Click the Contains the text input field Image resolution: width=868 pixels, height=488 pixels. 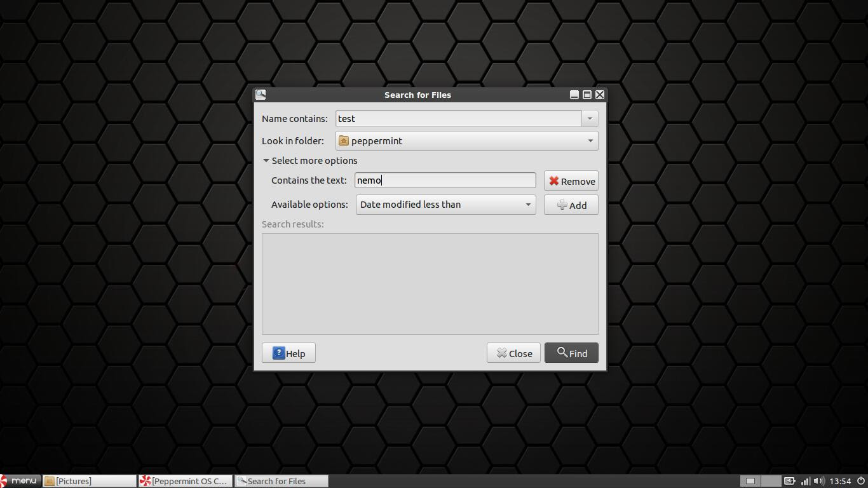[x=445, y=180]
